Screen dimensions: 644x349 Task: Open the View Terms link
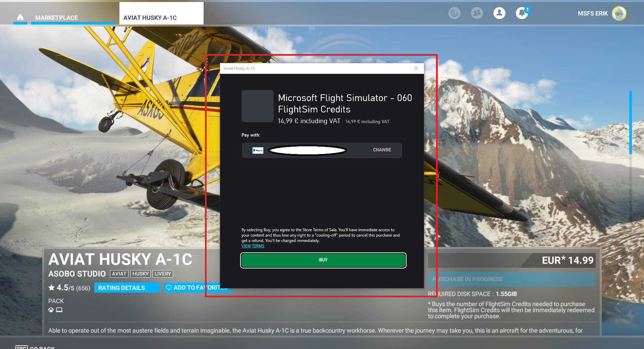point(253,246)
